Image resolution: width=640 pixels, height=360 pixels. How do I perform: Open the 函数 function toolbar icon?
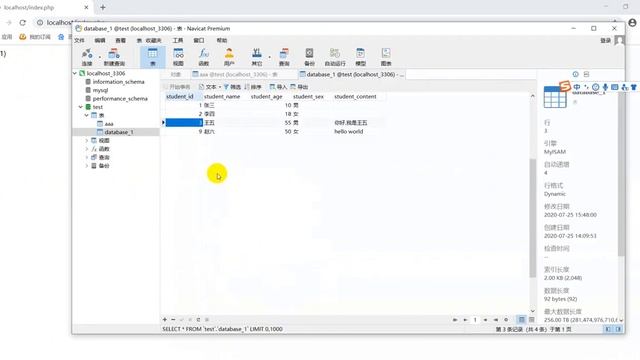[204, 57]
